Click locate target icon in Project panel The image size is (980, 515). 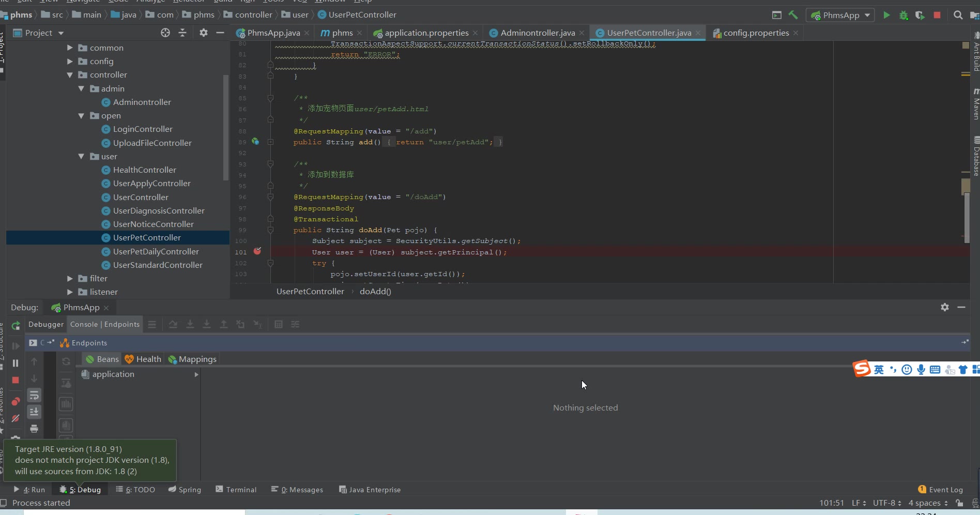[165, 33]
